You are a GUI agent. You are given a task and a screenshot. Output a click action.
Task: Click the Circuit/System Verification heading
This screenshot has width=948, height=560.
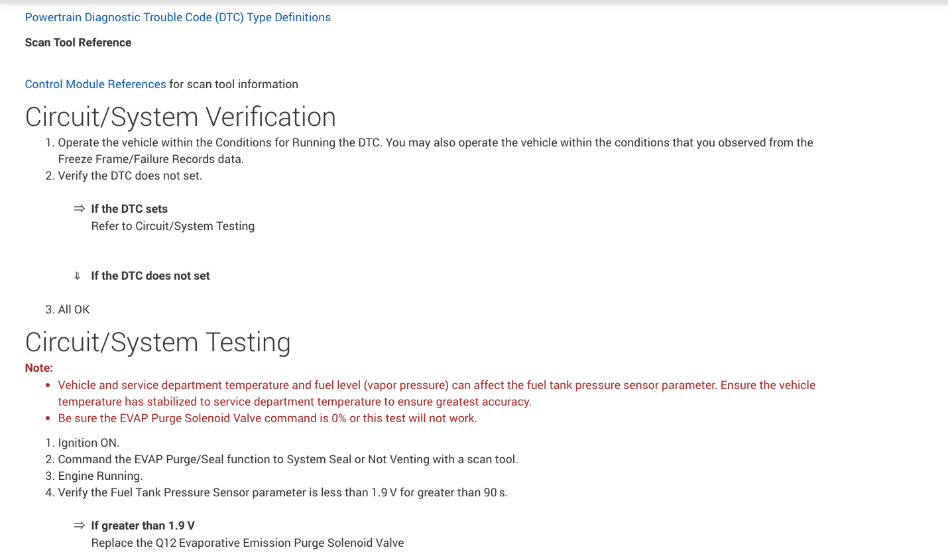pyautogui.click(x=180, y=117)
